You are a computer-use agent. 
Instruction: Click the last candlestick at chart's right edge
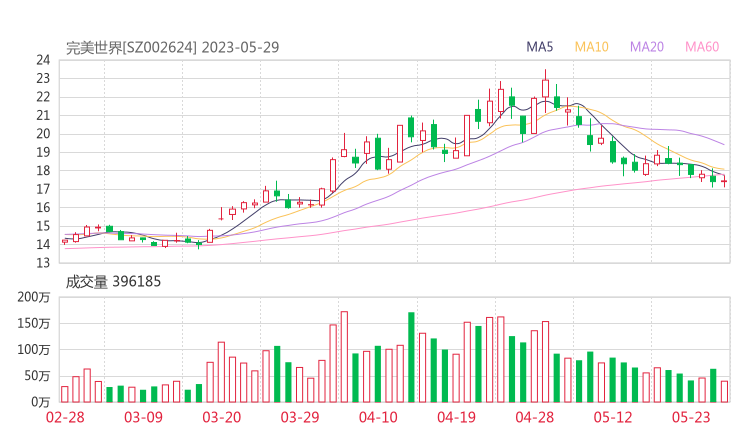pos(724,181)
